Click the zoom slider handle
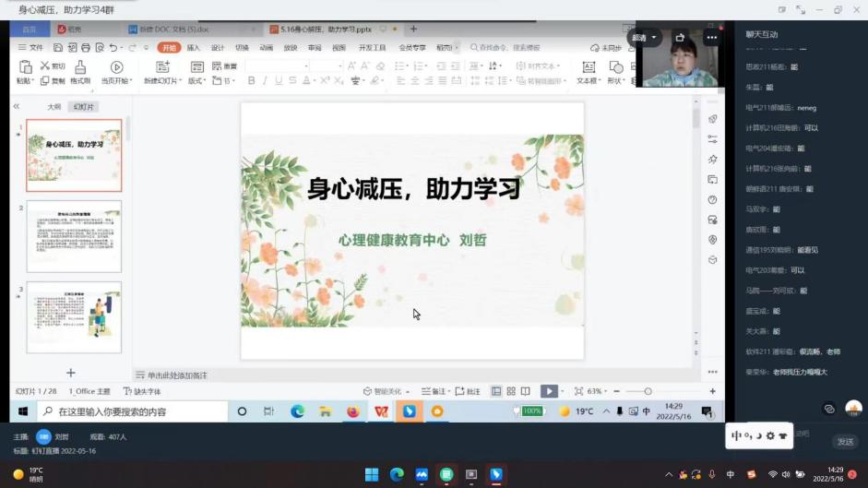 click(x=648, y=391)
